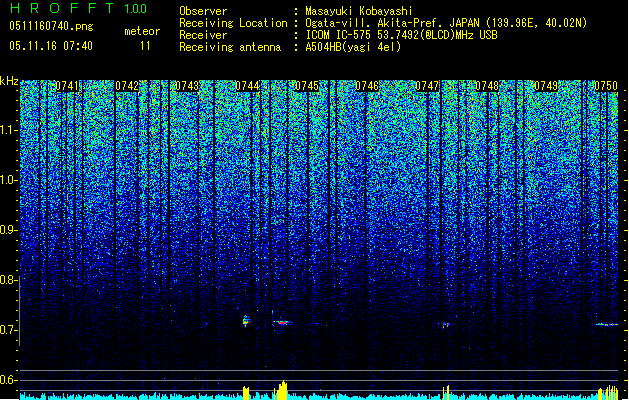Click the small meteor echo near 0747
This screenshot has height=400, width=629.
click(446, 325)
